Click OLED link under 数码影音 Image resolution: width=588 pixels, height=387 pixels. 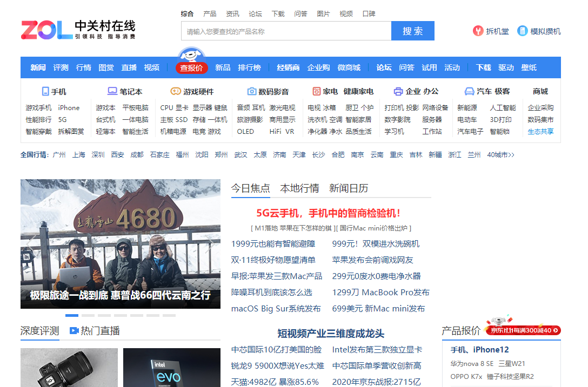[245, 132]
